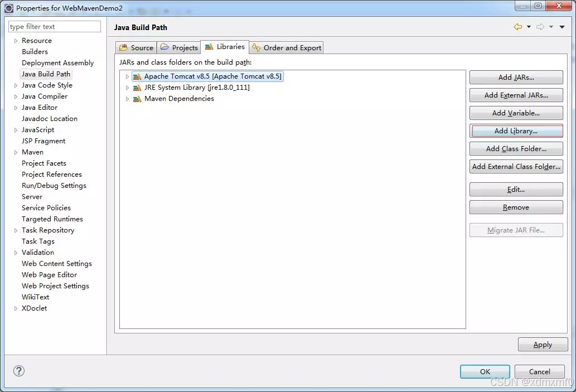Cancel the properties dialog

click(x=540, y=371)
